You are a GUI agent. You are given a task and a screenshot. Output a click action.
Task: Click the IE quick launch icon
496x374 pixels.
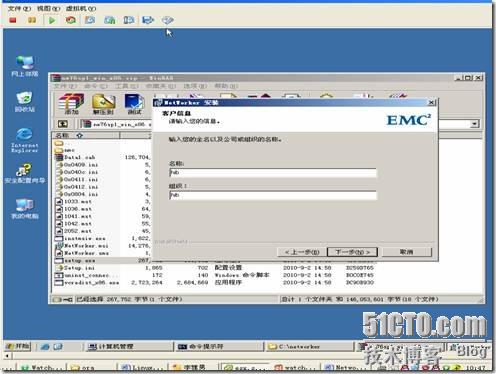pyautogui.click(x=45, y=347)
